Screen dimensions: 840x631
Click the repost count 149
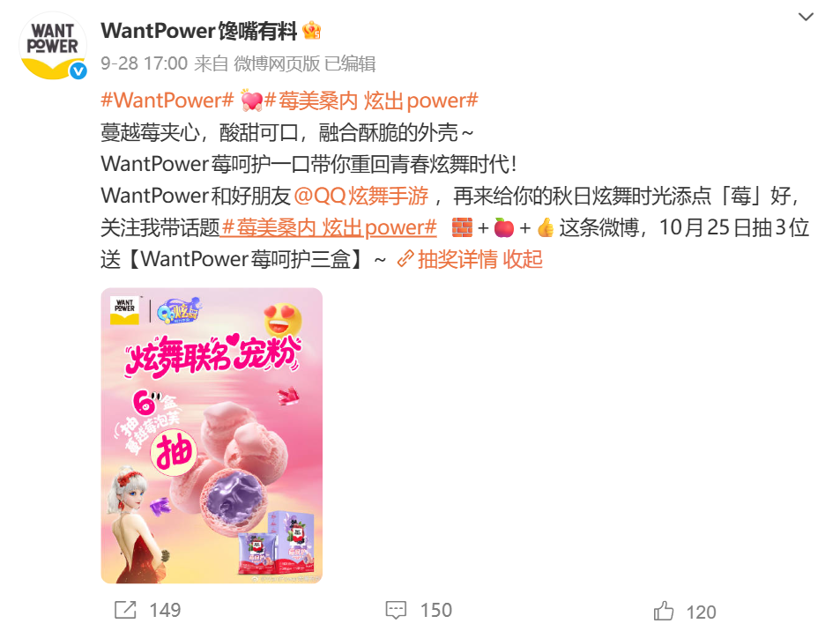[x=165, y=610]
